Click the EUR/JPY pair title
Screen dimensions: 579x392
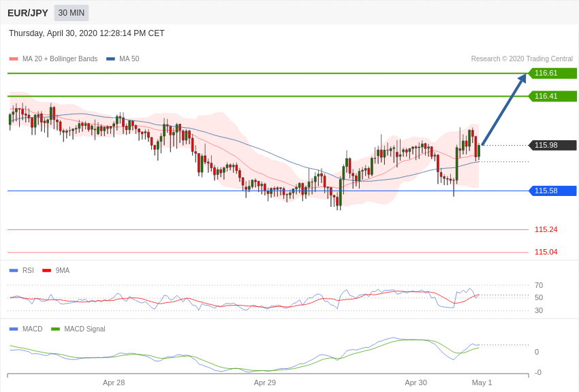point(28,13)
